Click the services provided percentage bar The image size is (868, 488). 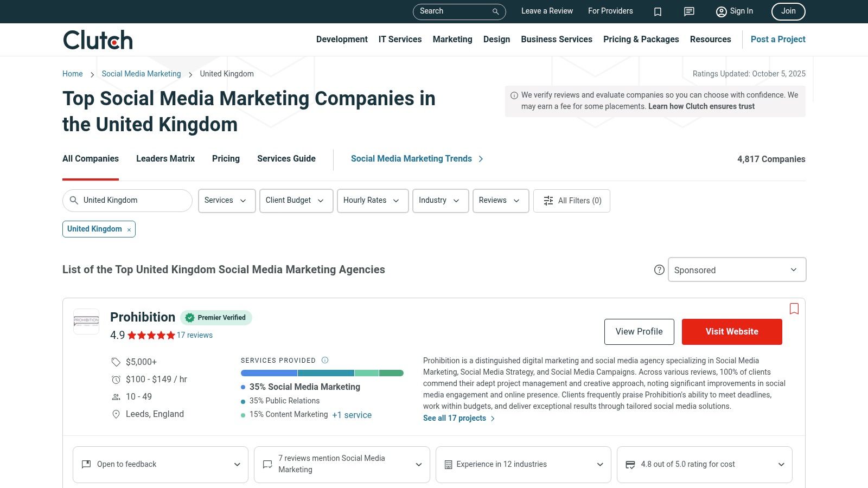point(322,373)
